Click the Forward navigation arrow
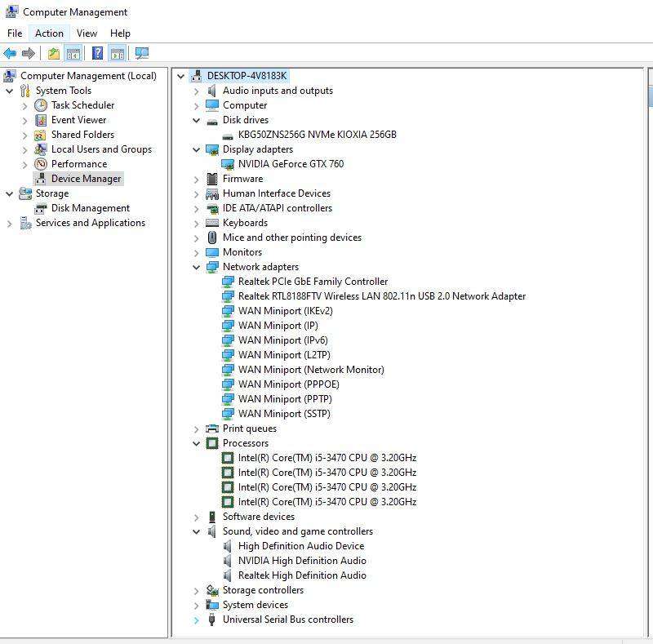This screenshot has height=644, width=653. pos(28,53)
